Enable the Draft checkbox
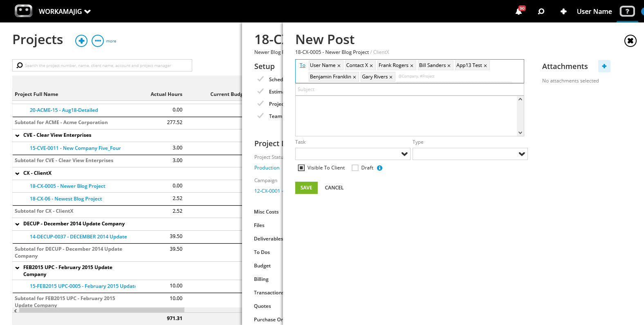Screen dimensions: 644x325 [x=355, y=168]
